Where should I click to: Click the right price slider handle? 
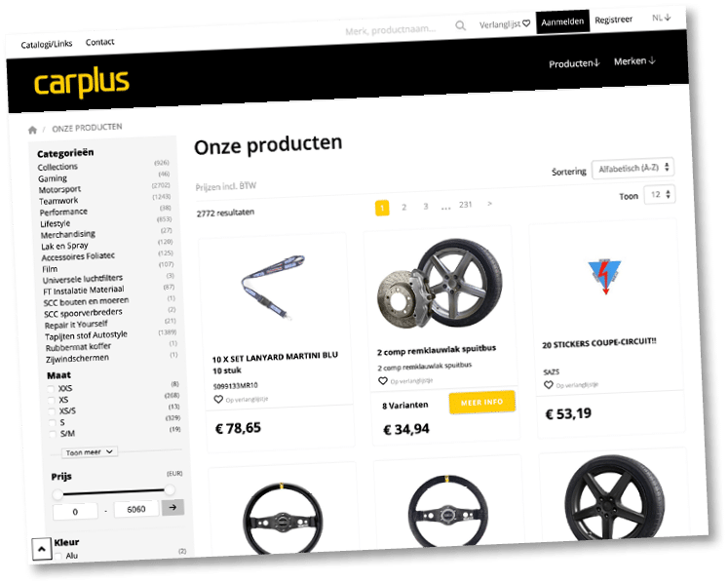(170, 489)
